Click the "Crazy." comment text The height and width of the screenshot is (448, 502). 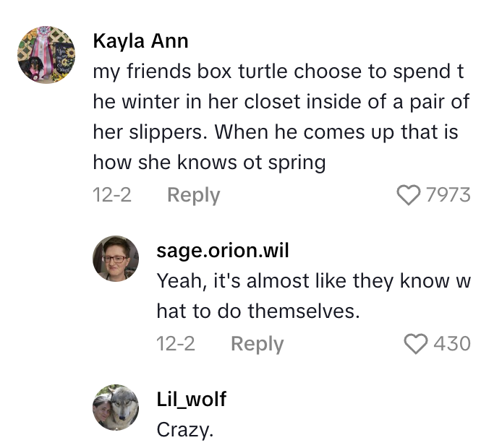[185, 430]
